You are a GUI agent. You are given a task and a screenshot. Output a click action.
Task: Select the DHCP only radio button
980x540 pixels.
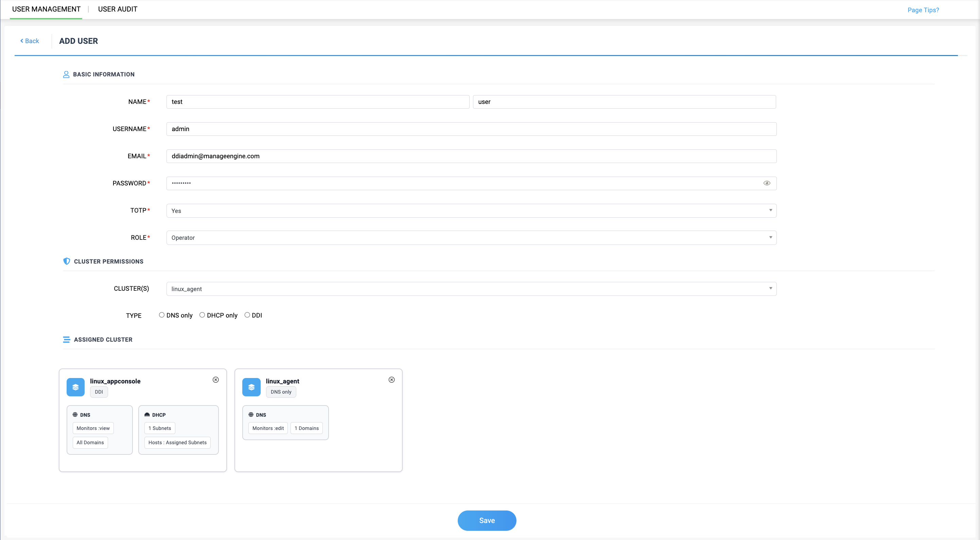click(x=202, y=315)
